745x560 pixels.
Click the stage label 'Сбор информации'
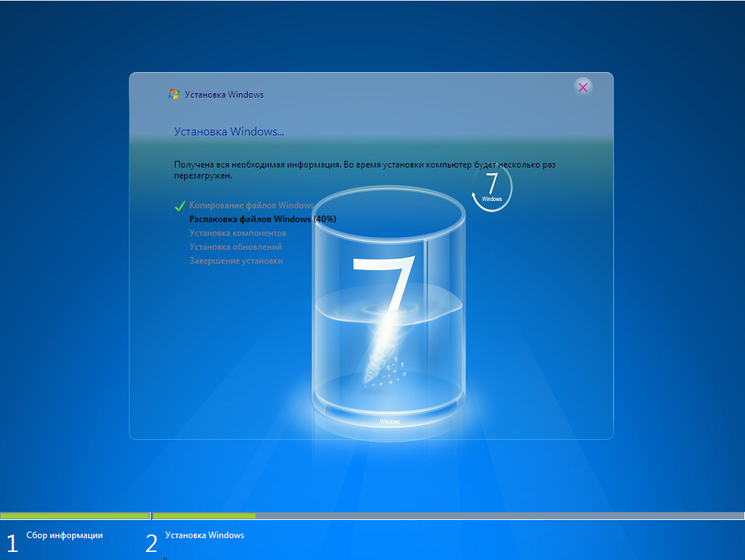[65, 535]
